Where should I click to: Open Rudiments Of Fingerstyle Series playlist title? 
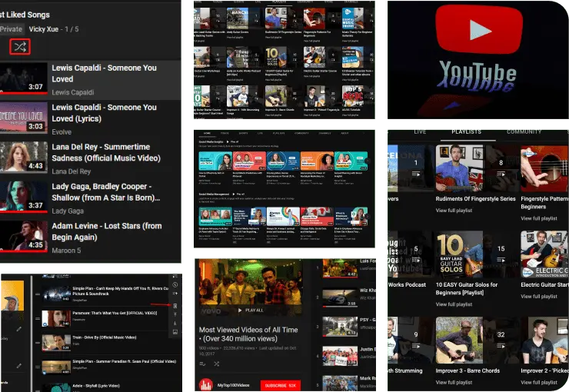[475, 199]
